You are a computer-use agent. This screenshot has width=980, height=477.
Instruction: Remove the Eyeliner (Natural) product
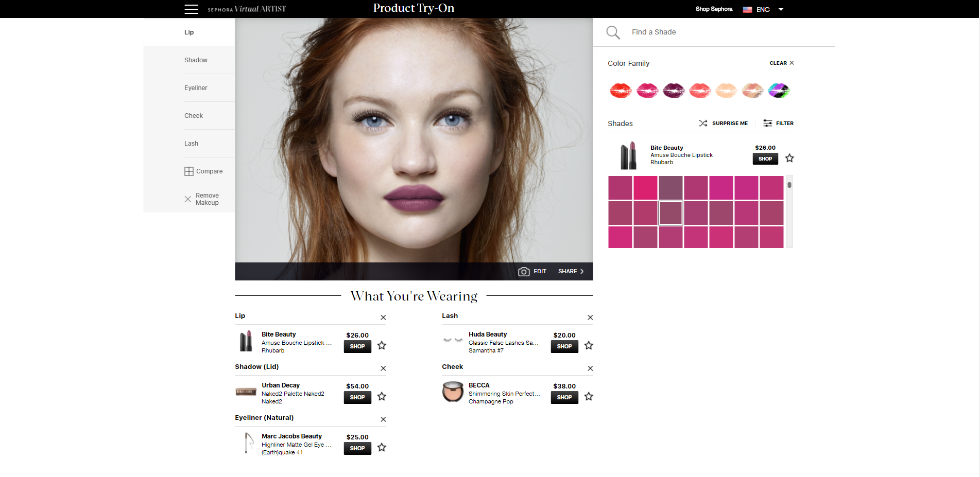(383, 419)
